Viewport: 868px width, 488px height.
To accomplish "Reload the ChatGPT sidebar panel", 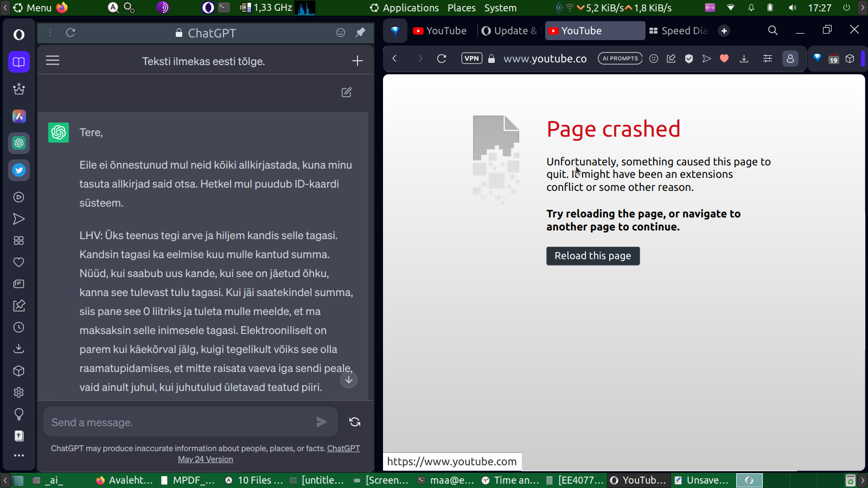I will click(x=71, y=33).
